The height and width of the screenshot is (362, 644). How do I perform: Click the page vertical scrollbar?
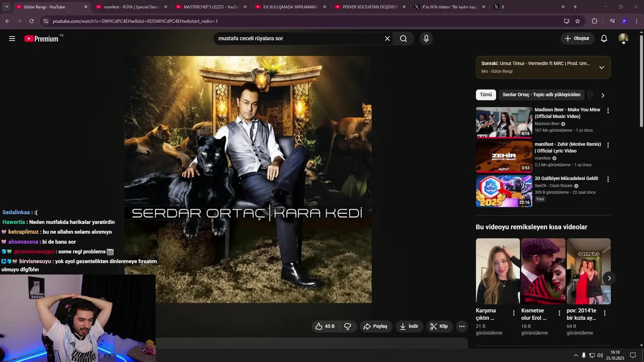(641, 80)
